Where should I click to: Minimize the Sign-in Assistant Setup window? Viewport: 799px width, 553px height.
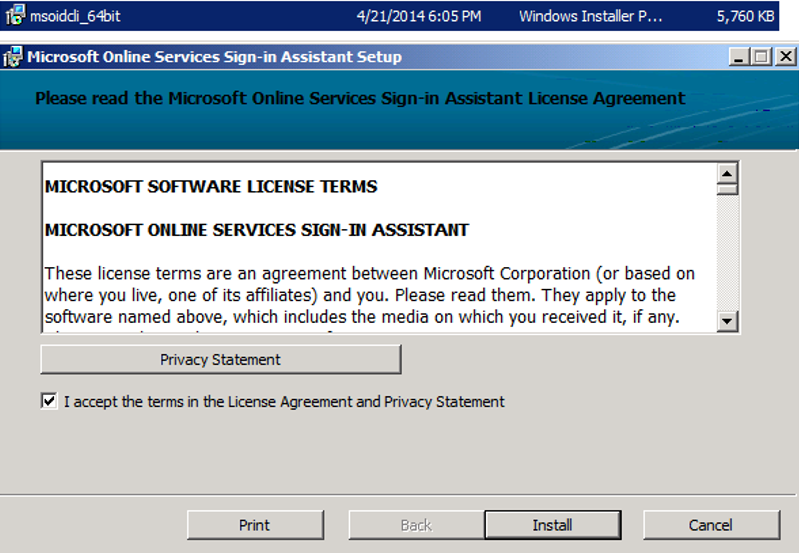tap(739, 57)
